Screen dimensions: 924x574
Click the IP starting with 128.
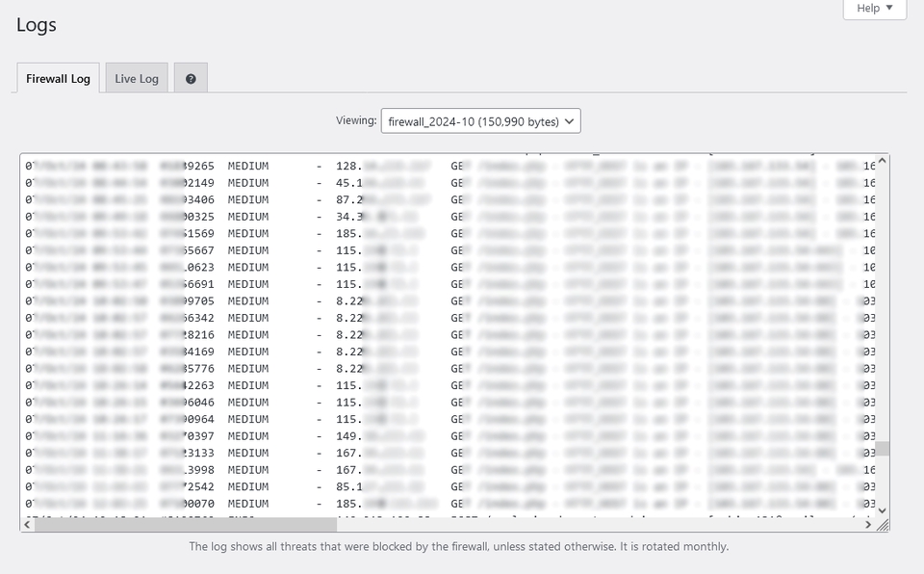pyautogui.click(x=384, y=167)
